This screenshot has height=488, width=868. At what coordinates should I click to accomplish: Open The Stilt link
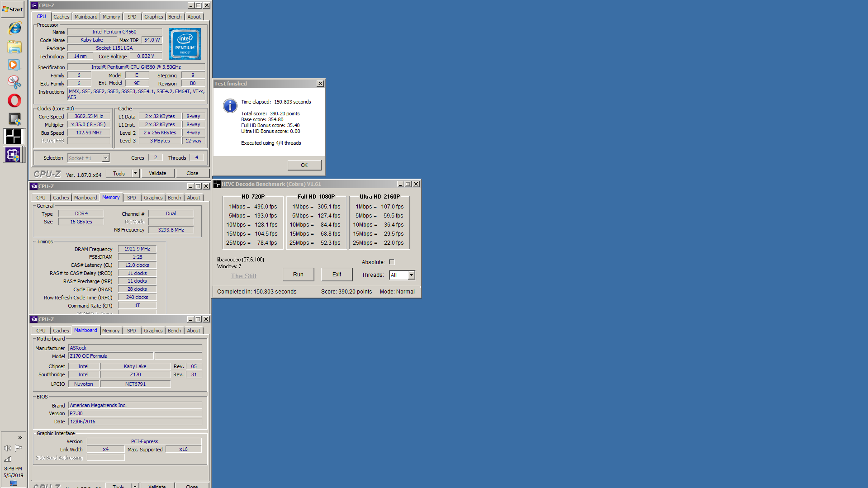(x=243, y=276)
